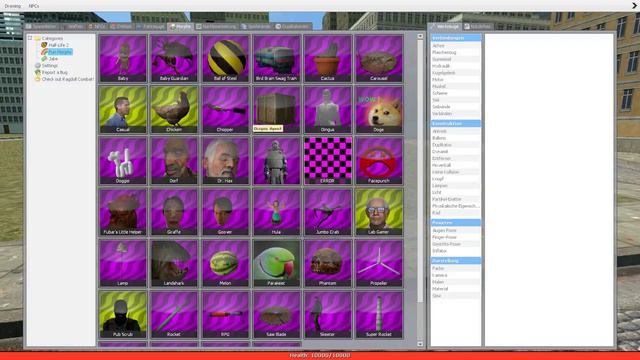Select the Parakeet morph

pyautogui.click(x=276, y=264)
